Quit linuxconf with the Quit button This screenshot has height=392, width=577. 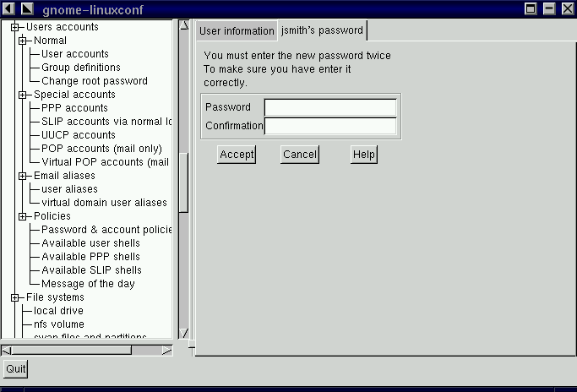click(15, 369)
